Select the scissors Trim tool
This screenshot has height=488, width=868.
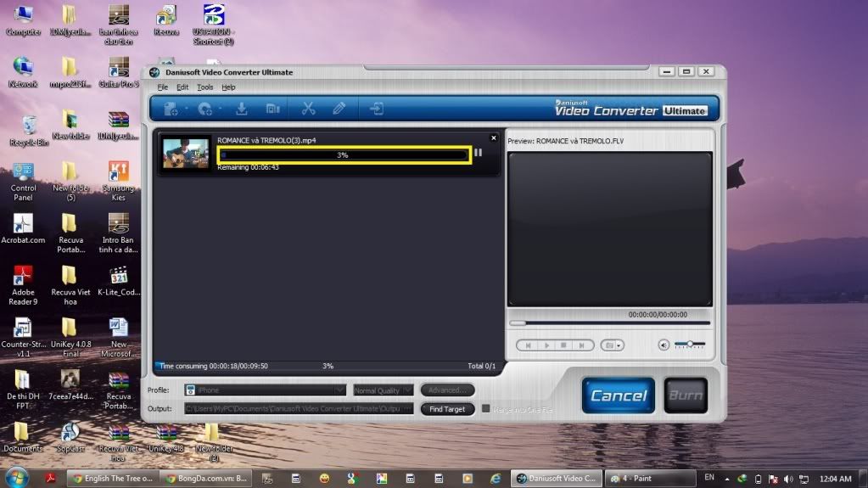308,109
